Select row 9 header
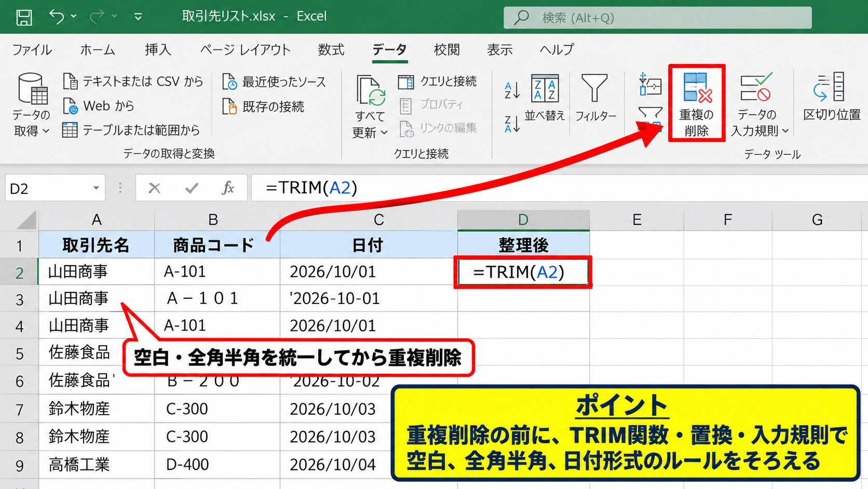868x489 pixels. coord(19,465)
